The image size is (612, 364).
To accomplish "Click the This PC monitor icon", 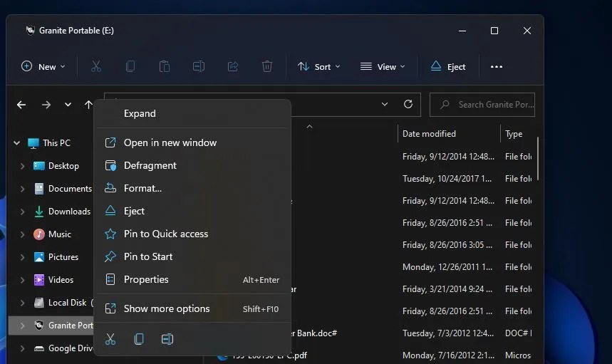I will pyautogui.click(x=33, y=143).
